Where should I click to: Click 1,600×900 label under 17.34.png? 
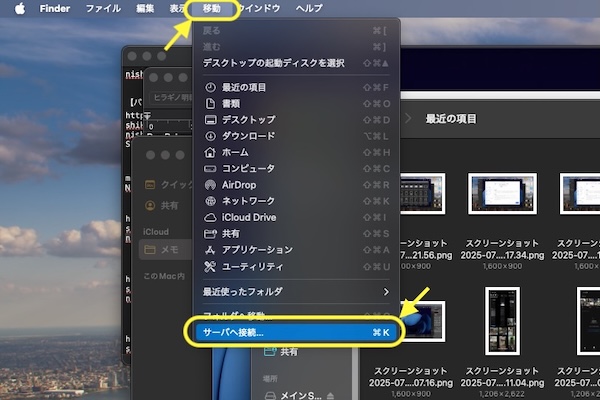(502, 266)
